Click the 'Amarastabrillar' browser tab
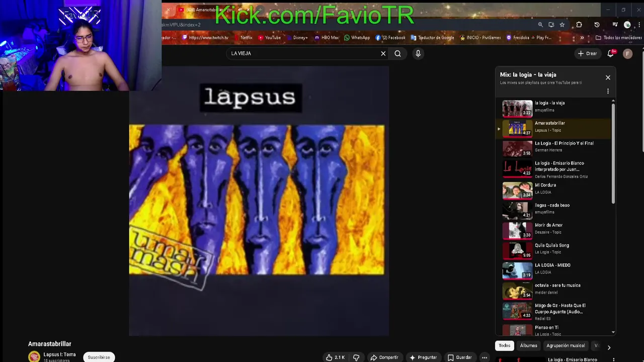644x362 pixels. click(x=214, y=10)
